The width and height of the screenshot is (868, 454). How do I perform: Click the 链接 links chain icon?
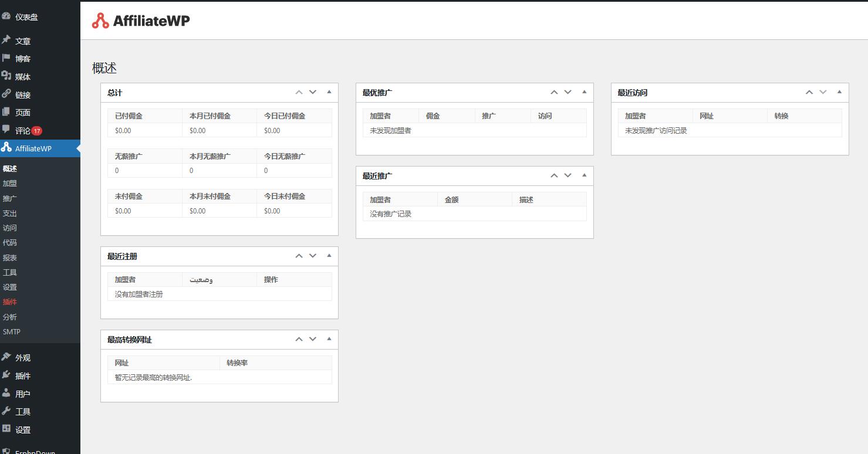tap(6, 94)
